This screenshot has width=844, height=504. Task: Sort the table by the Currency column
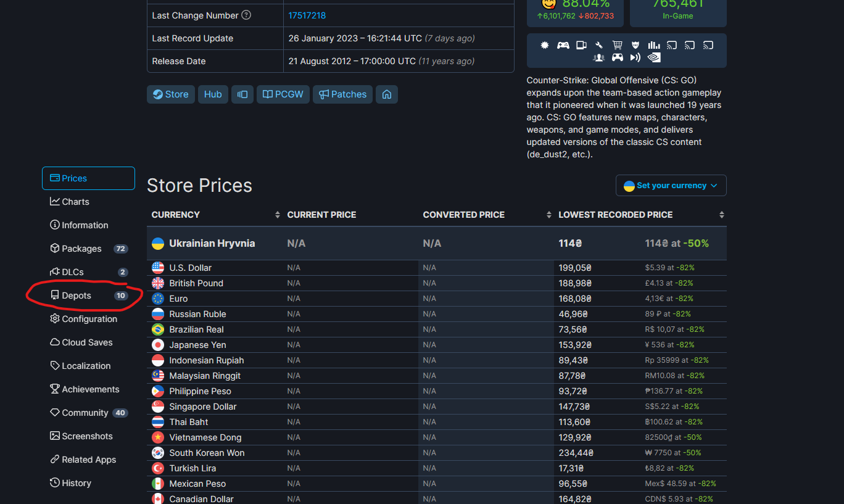(x=216, y=215)
